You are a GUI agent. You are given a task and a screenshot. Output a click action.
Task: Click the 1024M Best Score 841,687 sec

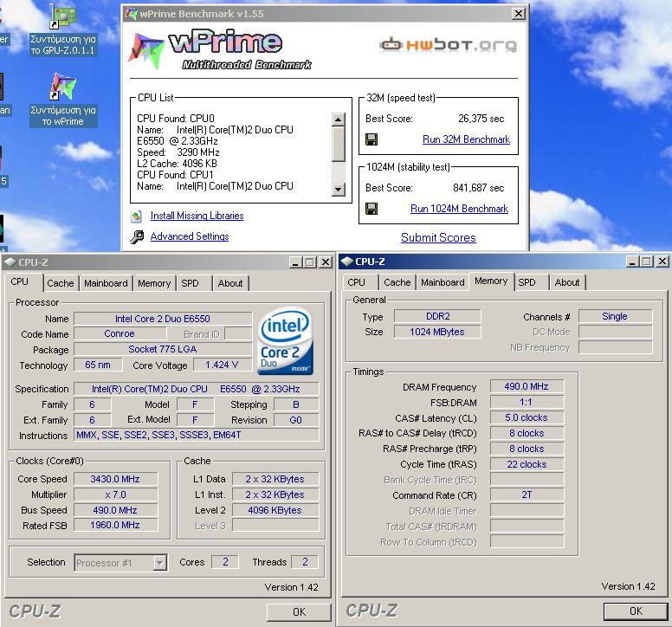(x=478, y=188)
